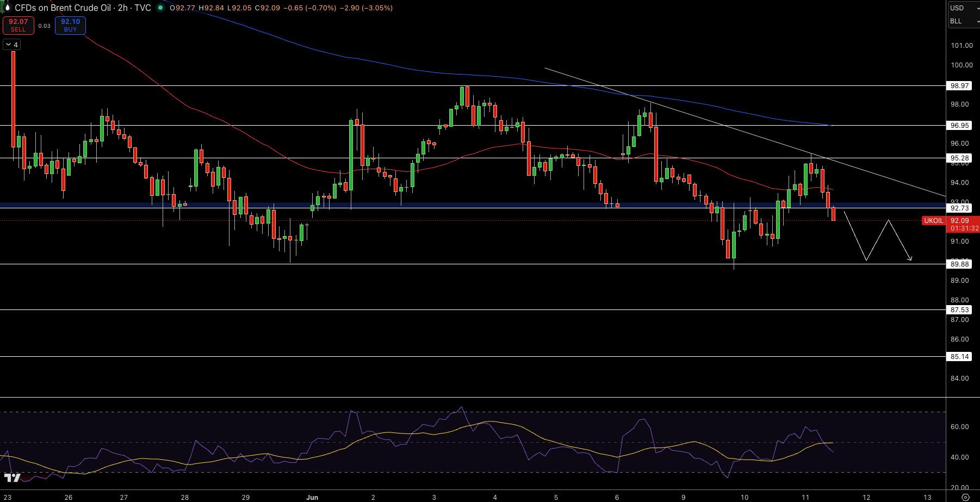The width and height of the screenshot is (980, 502).
Task: Select the 85.14 horizontal line price label
Action: coord(959,357)
